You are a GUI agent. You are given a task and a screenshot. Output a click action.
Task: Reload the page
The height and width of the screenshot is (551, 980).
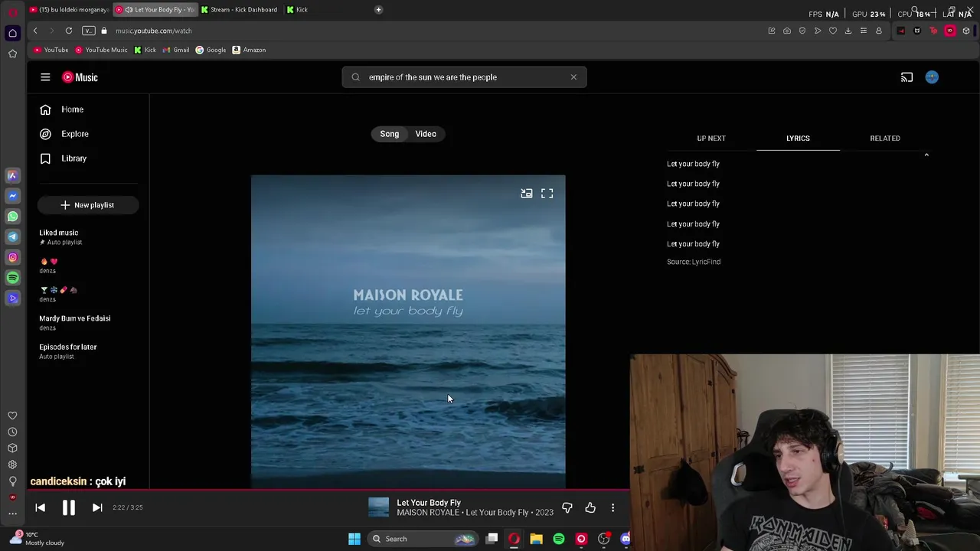[x=69, y=31]
